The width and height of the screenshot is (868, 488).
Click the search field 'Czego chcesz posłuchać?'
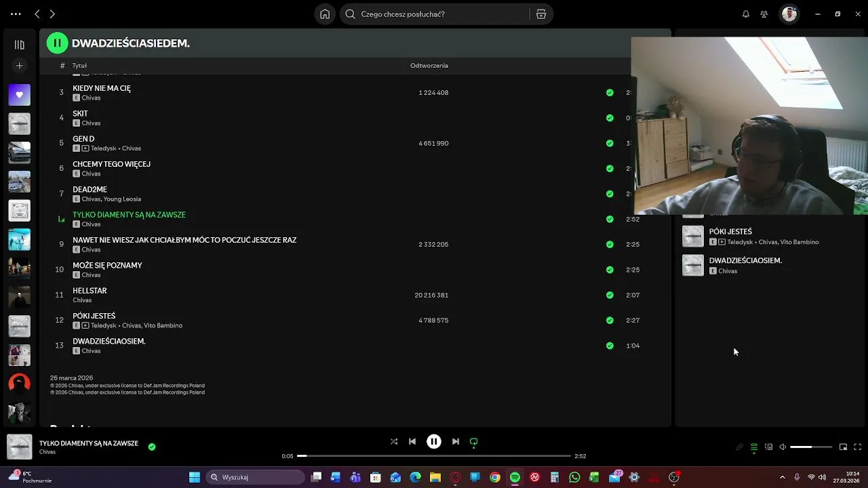435,14
